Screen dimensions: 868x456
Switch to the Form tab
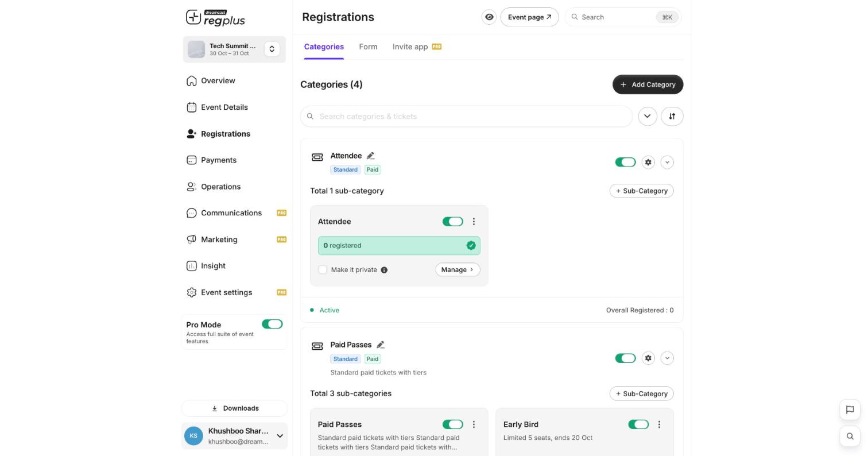[368, 47]
